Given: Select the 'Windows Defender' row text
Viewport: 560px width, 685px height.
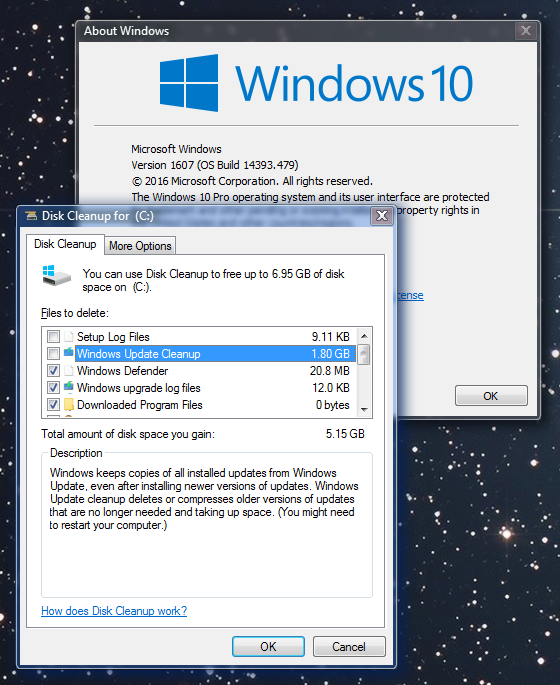Looking at the screenshot, I should pyautogui.click(x=122, y=371).
